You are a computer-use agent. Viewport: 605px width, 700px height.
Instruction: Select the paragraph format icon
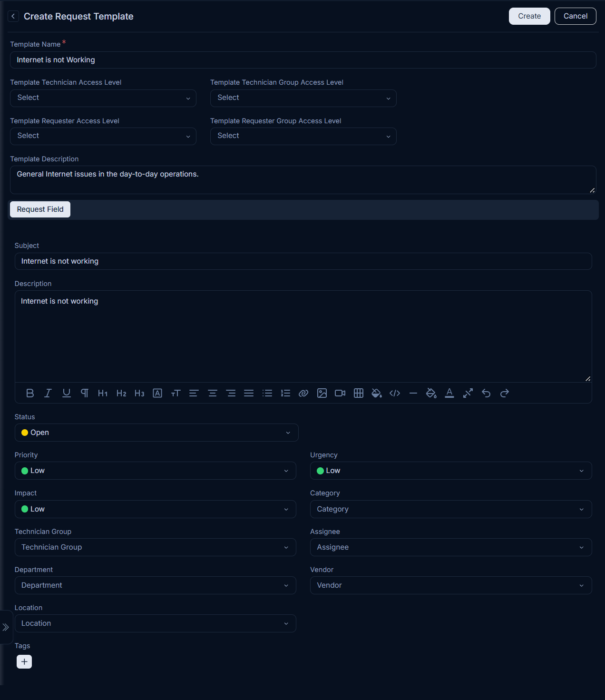pyautogui.click(x=85, y=393)
